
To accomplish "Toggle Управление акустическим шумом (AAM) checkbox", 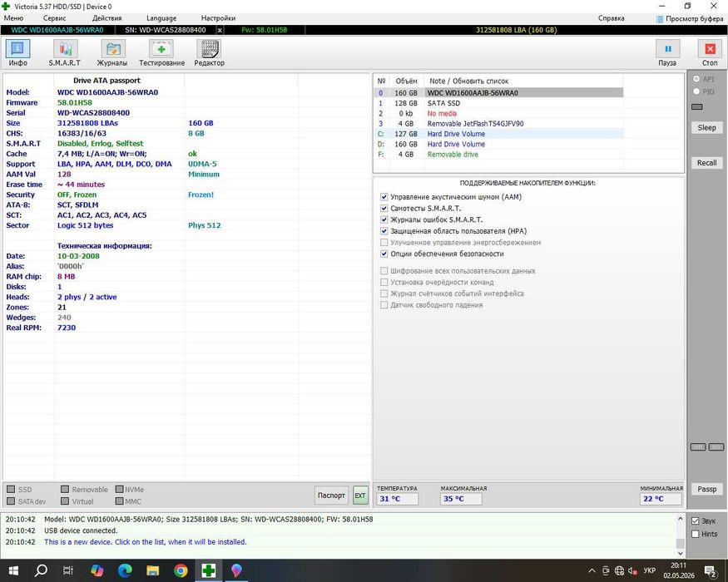I will coord(384,197).
